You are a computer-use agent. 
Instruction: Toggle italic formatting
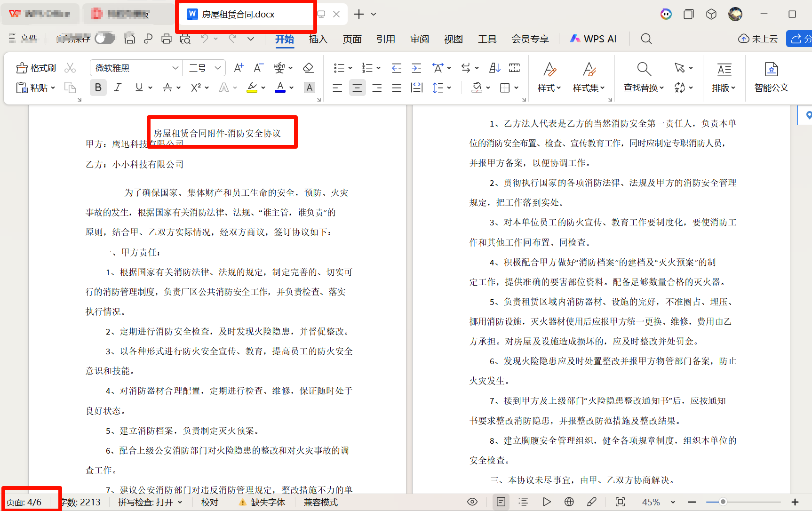click(118, 88)
